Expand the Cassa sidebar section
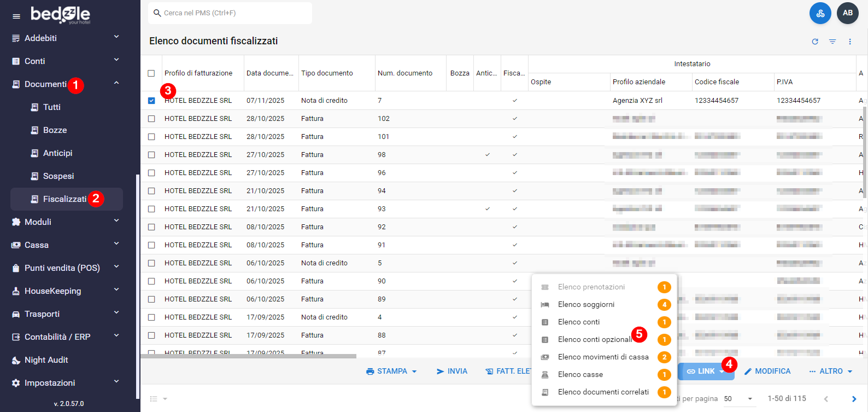Screen dimensions: 868x412 (x=66, y=245)
